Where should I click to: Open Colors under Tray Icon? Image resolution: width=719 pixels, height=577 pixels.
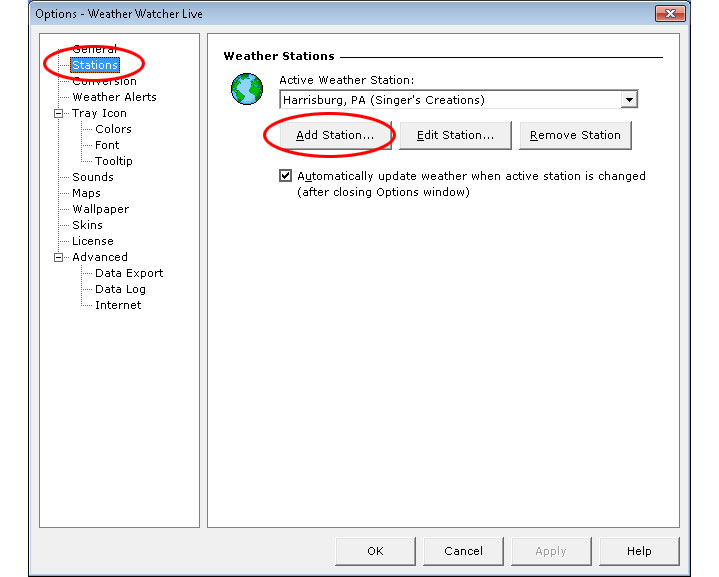tap(113, 129)
